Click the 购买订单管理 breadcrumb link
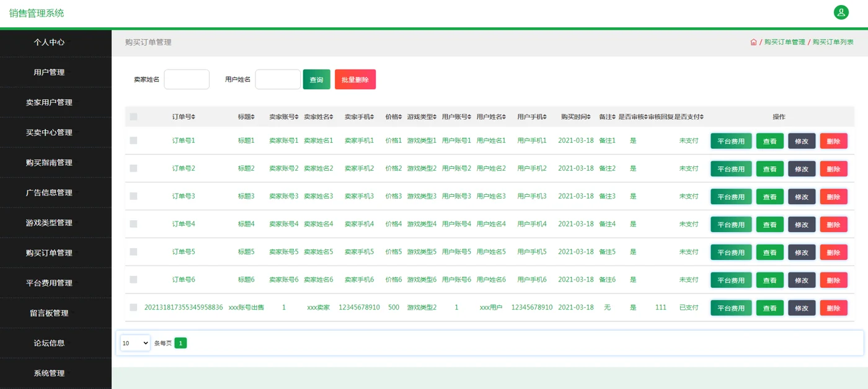Image resolution: width=868 pixels, height=389 pixels. coord(785,42)
